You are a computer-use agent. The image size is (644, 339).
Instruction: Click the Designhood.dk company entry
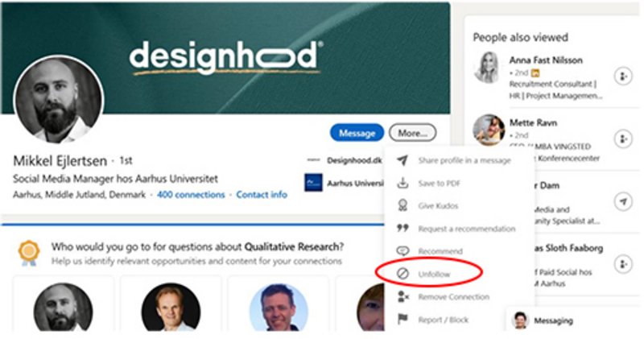point(345,161)
